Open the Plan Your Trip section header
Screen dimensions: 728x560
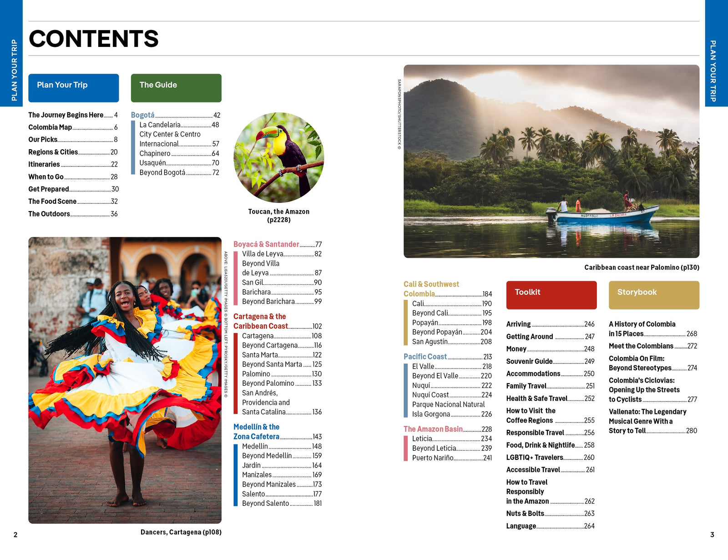point(73,88)
